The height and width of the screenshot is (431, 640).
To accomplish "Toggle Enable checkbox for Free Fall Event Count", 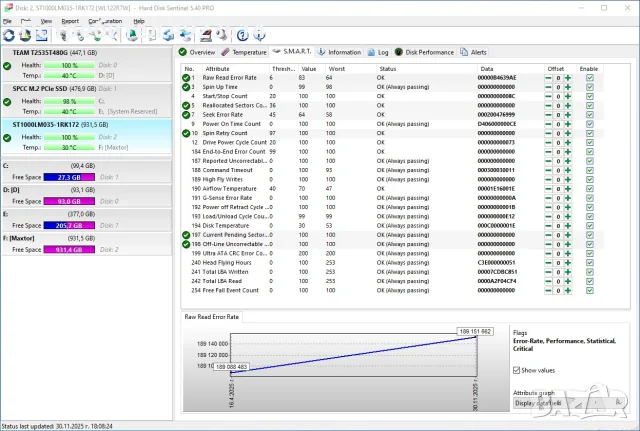I will [590, 291].
